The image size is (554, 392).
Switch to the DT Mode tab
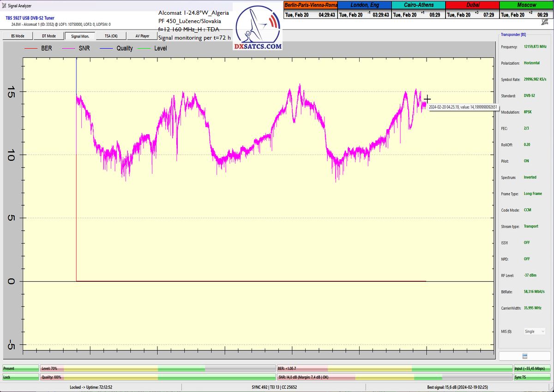(x=48, y=36)
